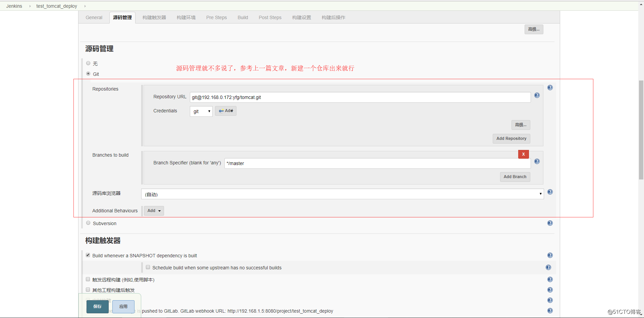Expand Additional Behaviours Add dropdown
This screenshot has height=318, width=644.
point(154,211)
